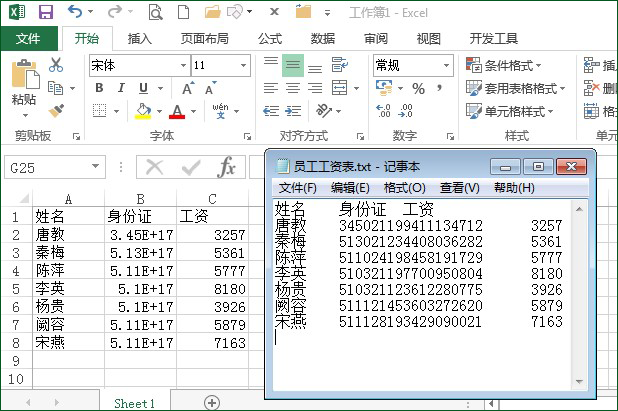The width and height of the screenshot is (618, 411).
Task: Open the font size dropdown showing 11
Action: click(x=244, y=65)
